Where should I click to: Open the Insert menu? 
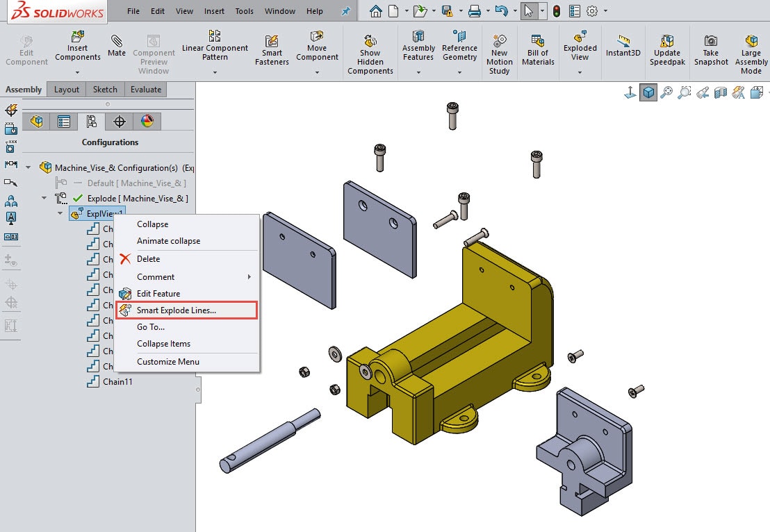[x=214, y=10]
